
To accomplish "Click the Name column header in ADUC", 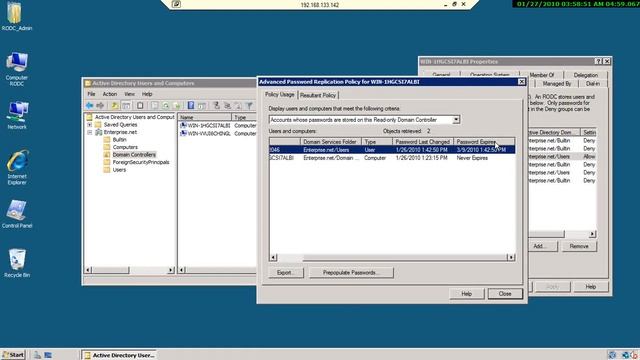I will (x=204, y=117).
